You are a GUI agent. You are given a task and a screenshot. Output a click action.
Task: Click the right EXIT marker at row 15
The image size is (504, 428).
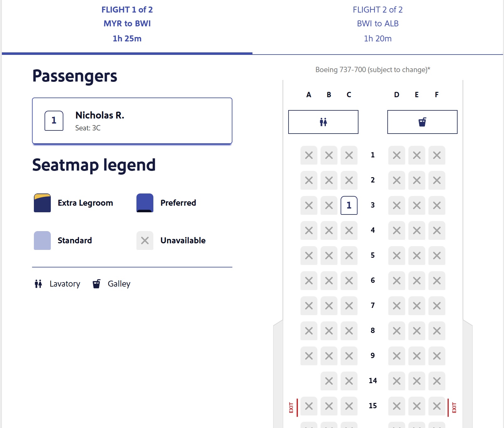454,407
